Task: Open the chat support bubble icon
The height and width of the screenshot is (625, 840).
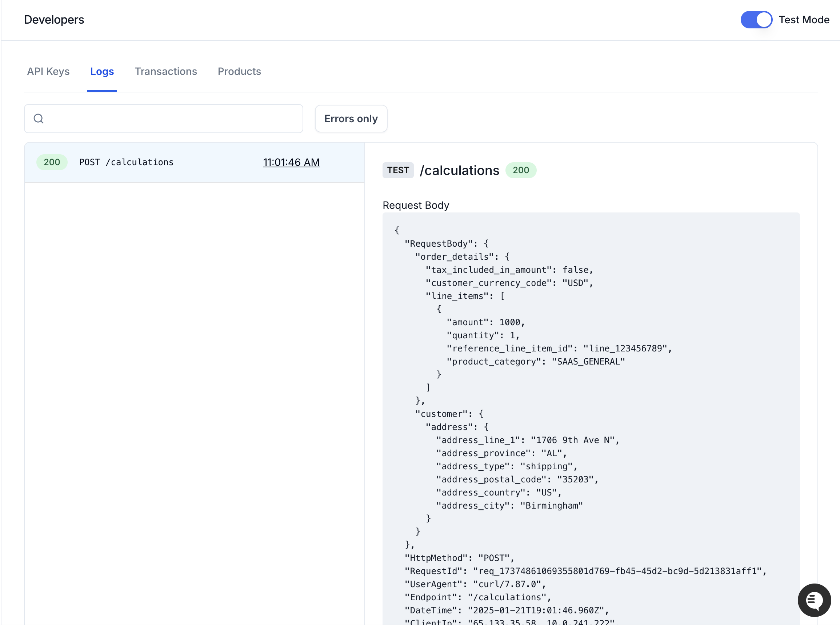Action: tap(814, 600)
